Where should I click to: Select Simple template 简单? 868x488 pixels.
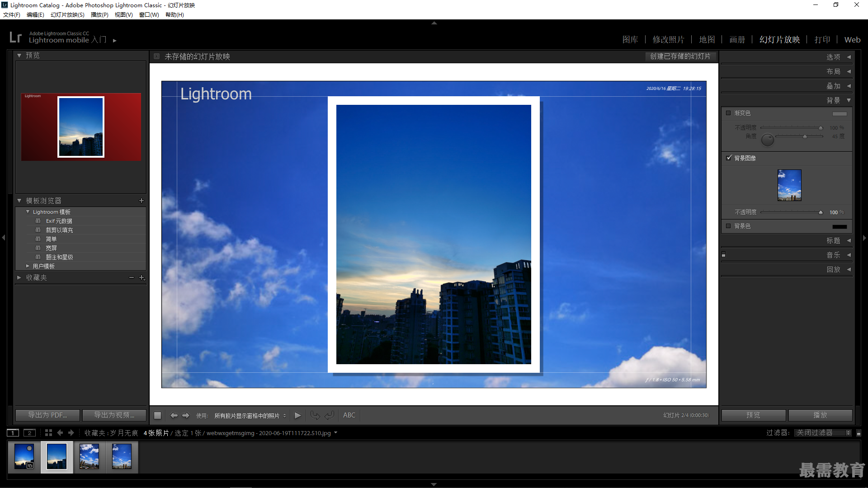[x=51, y=239]
